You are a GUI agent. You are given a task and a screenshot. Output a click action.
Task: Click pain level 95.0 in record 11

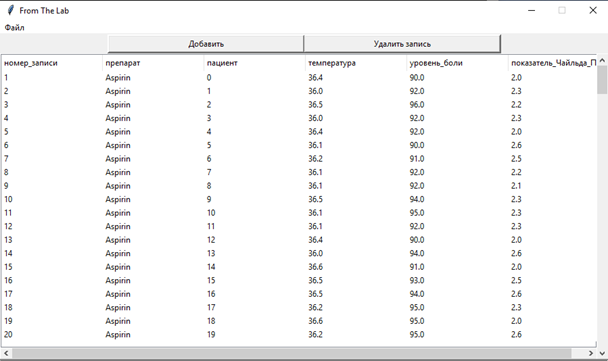(417, 213)
